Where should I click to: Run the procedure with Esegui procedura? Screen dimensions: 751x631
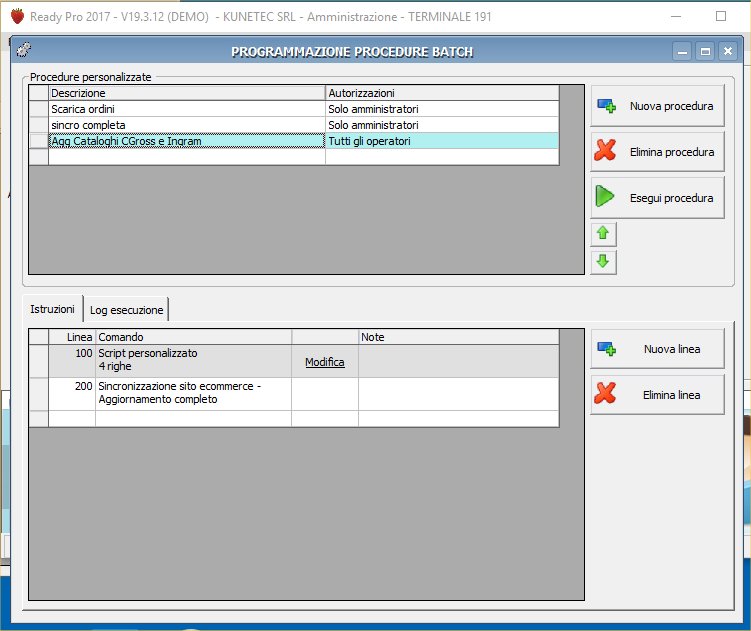[x=657, y=198]
